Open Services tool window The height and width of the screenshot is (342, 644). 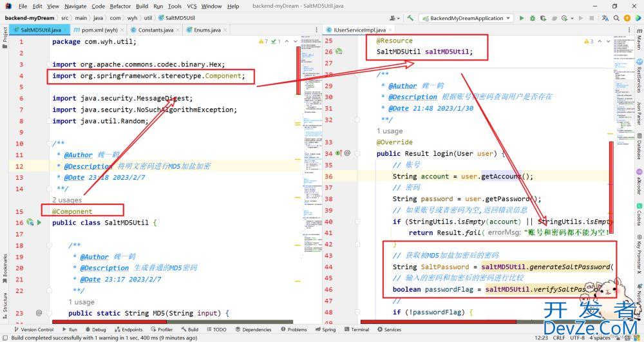click(390, 330)
